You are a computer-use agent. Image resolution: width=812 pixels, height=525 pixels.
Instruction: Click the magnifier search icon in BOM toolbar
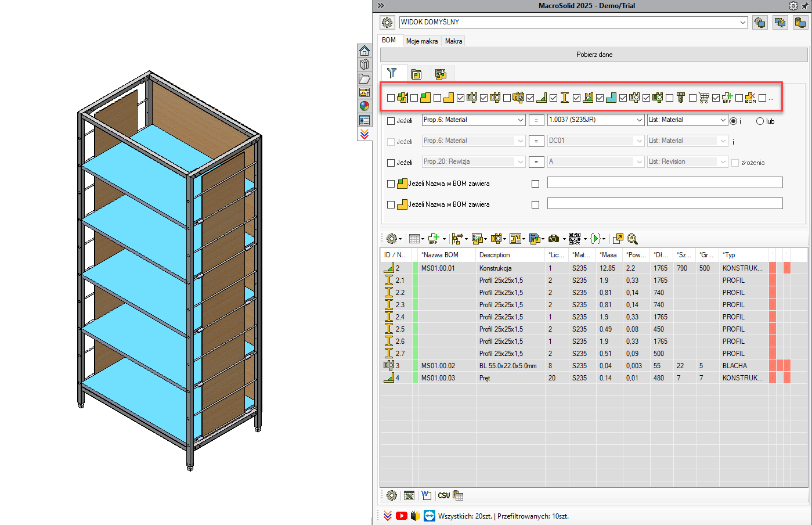(x=633, y=239)
